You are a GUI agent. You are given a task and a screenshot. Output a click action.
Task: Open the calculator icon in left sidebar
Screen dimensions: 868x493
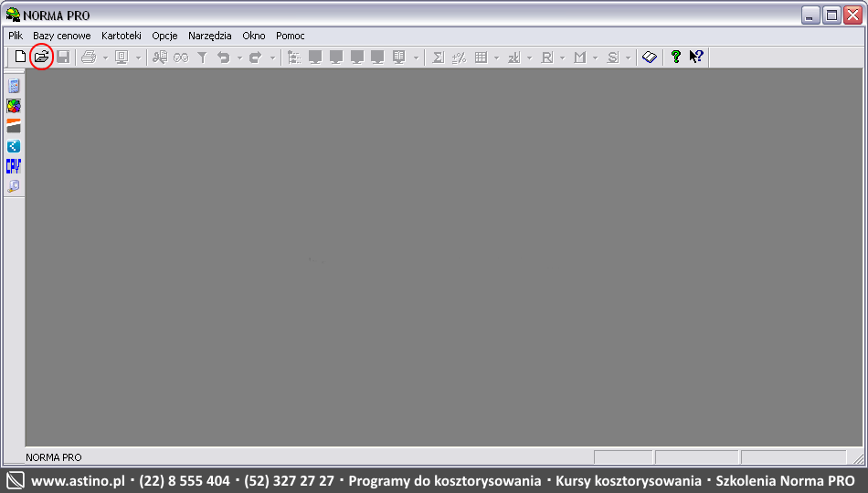14,86
